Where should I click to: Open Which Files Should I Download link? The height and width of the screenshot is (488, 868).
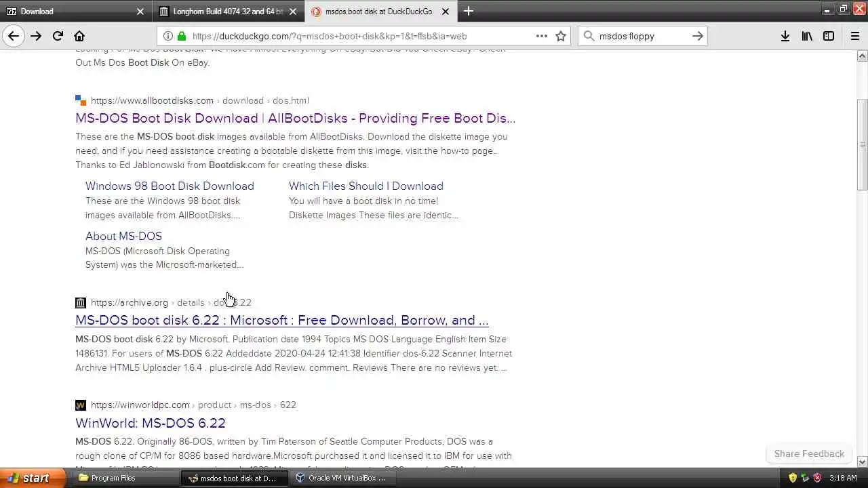point(366,186)
